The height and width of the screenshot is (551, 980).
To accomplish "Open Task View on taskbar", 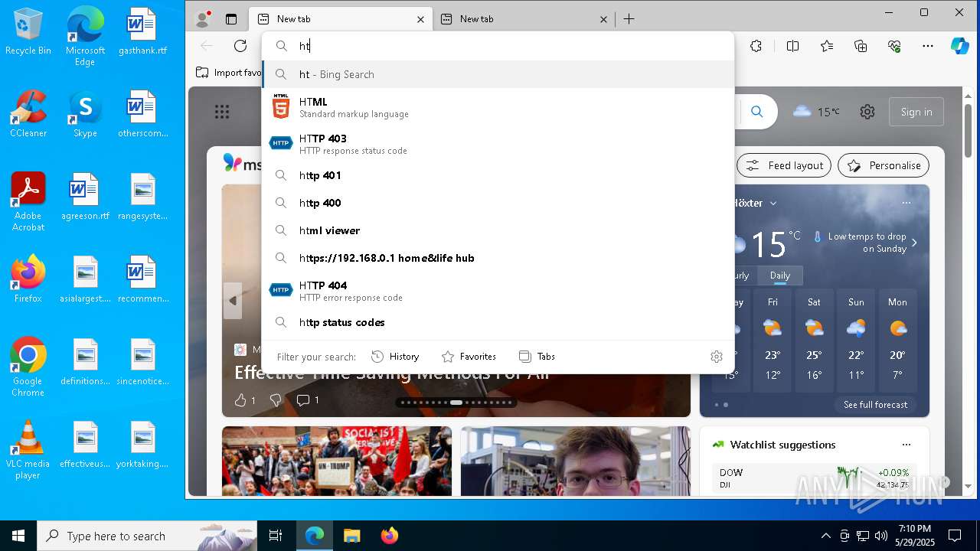I will click(276, 536).
